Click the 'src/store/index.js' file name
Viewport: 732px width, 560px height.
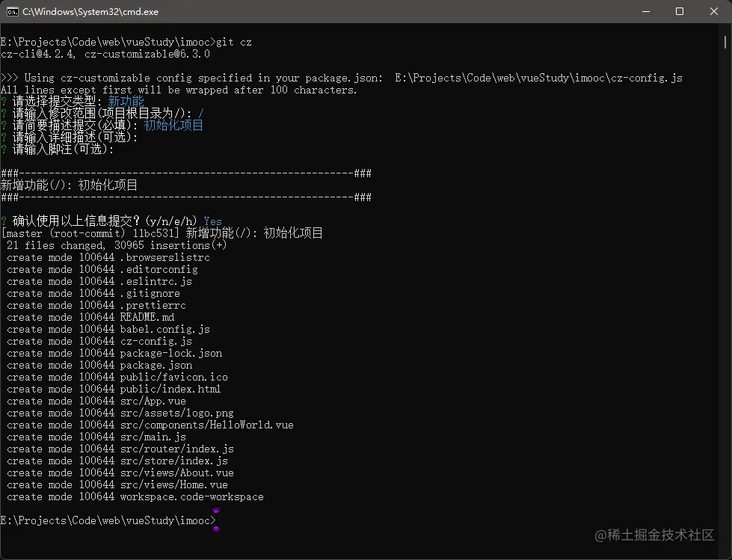click(x=173, y=461)
